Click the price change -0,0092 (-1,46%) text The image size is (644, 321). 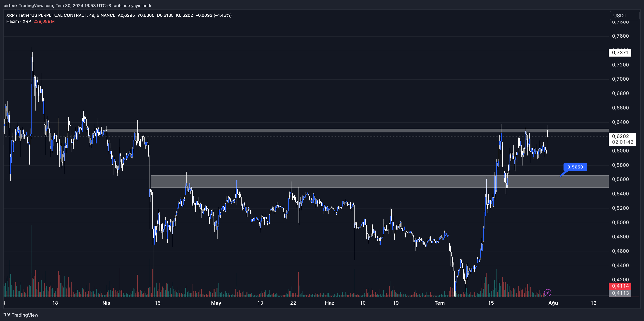(214, 15)
